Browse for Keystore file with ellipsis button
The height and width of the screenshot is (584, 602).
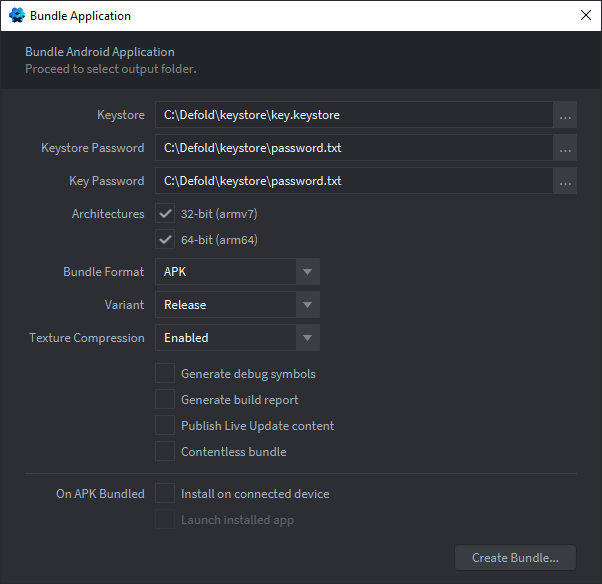(x=565, y=115)
